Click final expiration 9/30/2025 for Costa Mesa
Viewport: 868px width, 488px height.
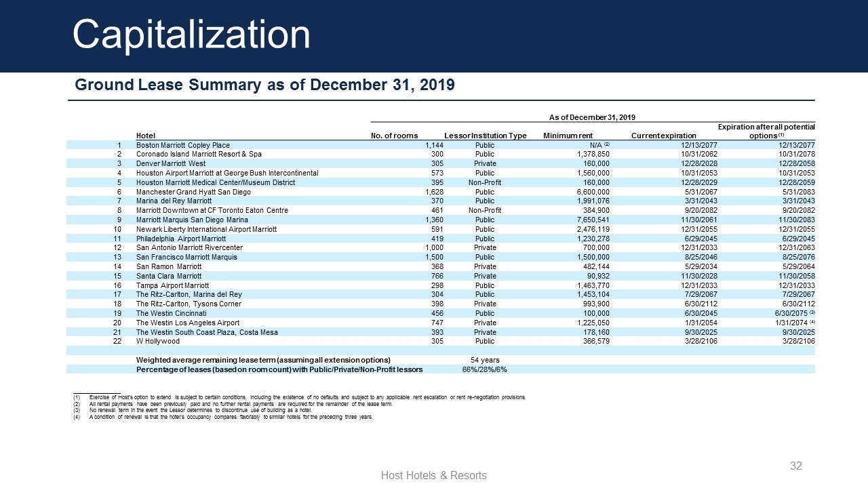pos(799,332)
